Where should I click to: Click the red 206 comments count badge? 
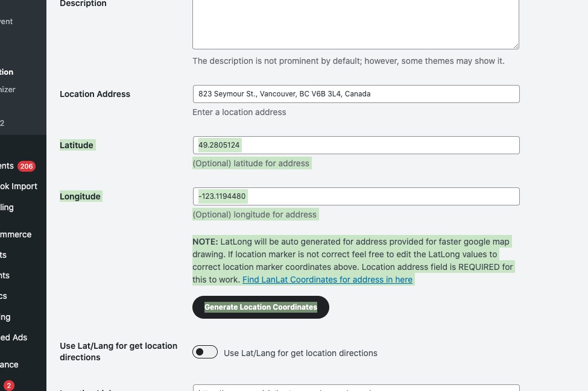[27, 166]
